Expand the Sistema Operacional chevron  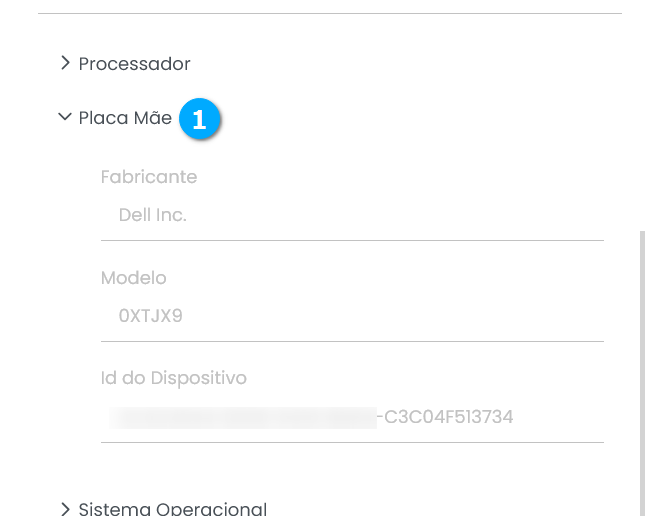coord(65,508)
